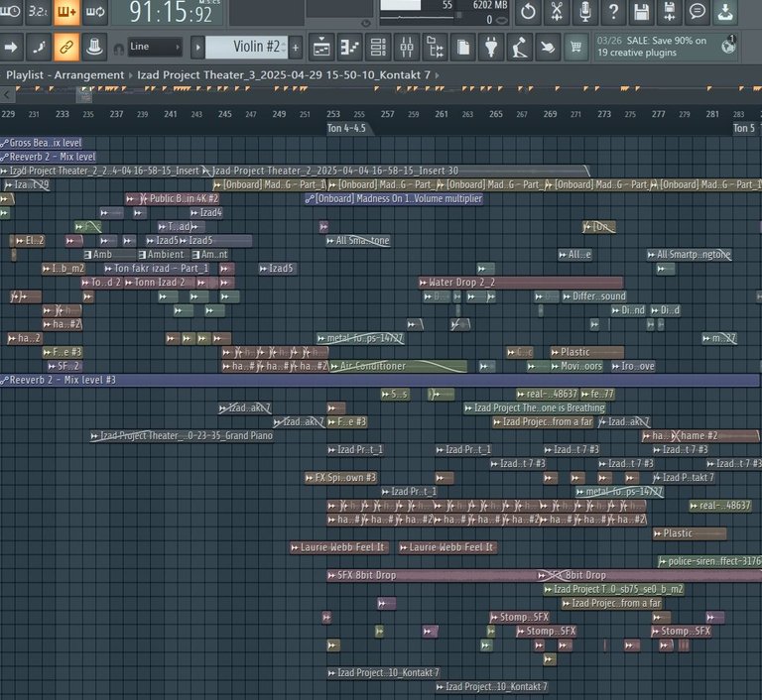Image resolution: width=762 pixels, height=700 pixels.
Task: Open the plugin picker plug icon
Action: pyautogui.click(x=491, y=48)
